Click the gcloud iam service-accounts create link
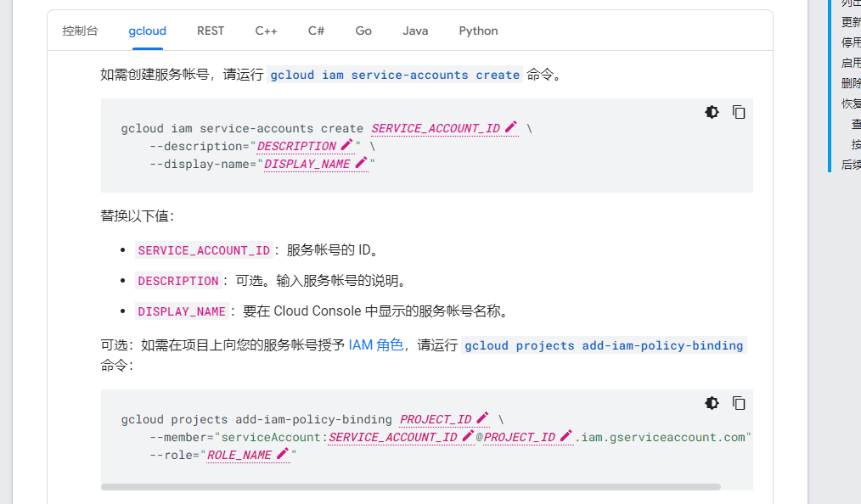861x504 pixels. click(x=395, y=75)
